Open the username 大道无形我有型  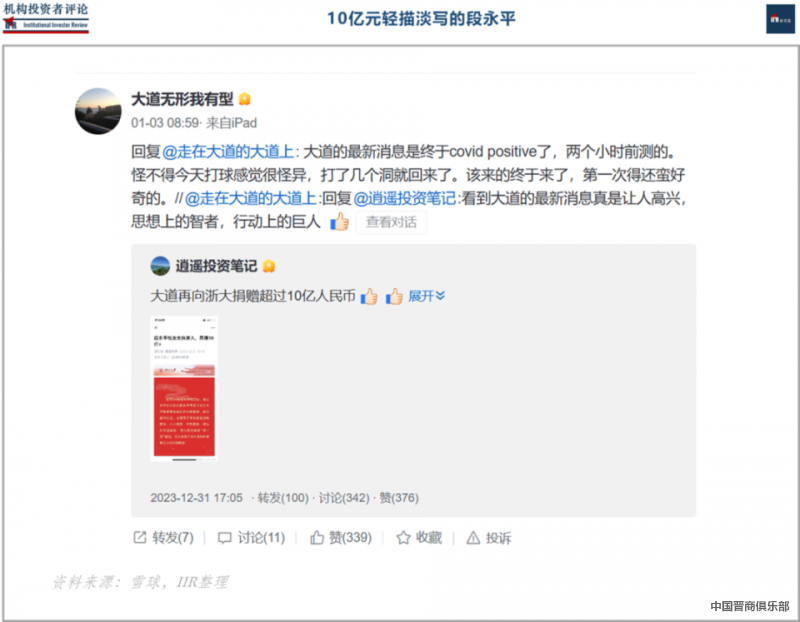[x=182, y=99]
